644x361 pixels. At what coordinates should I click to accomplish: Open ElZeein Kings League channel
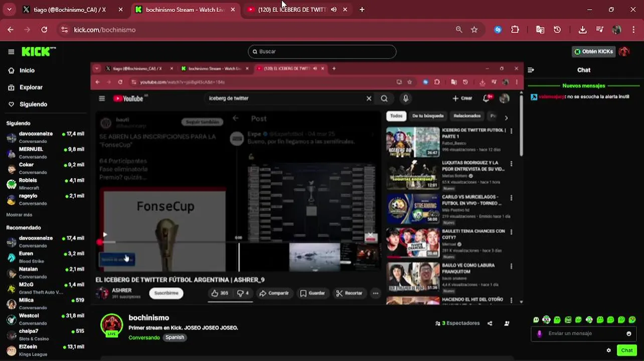[45, 350]
